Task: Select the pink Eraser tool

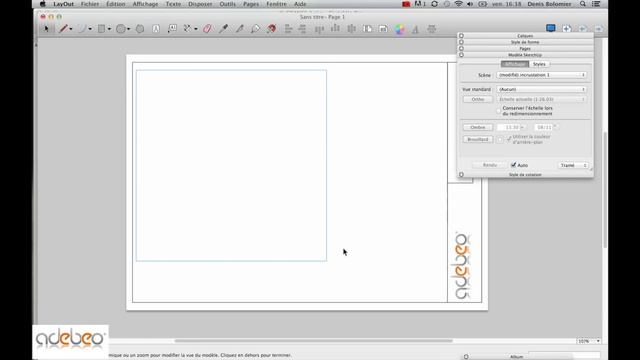Action: pos(207,29)
